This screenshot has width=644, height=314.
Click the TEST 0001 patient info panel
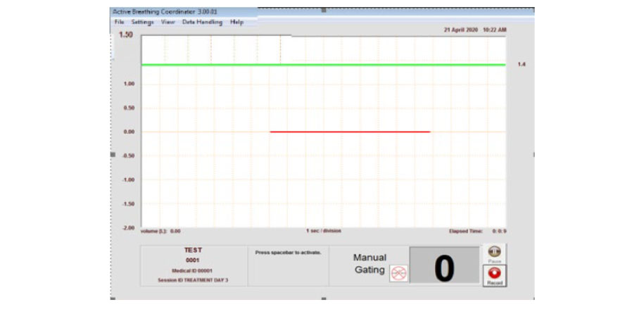coord(192,265)
